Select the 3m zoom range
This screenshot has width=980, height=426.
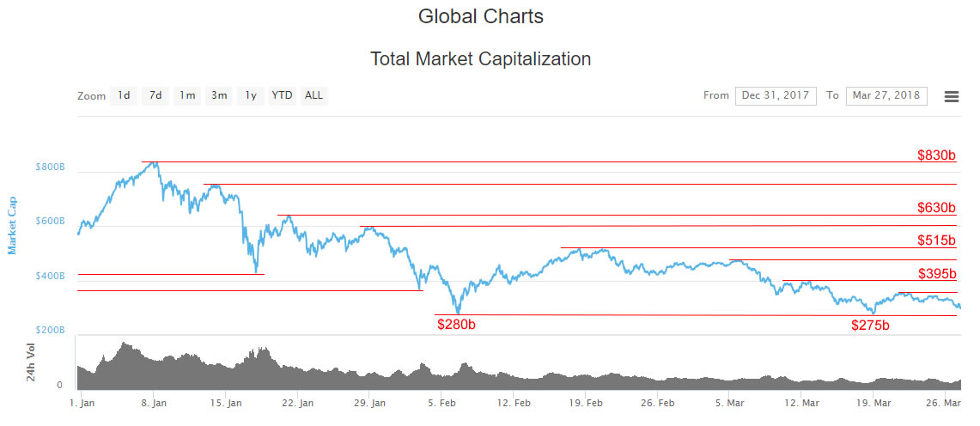219,95
